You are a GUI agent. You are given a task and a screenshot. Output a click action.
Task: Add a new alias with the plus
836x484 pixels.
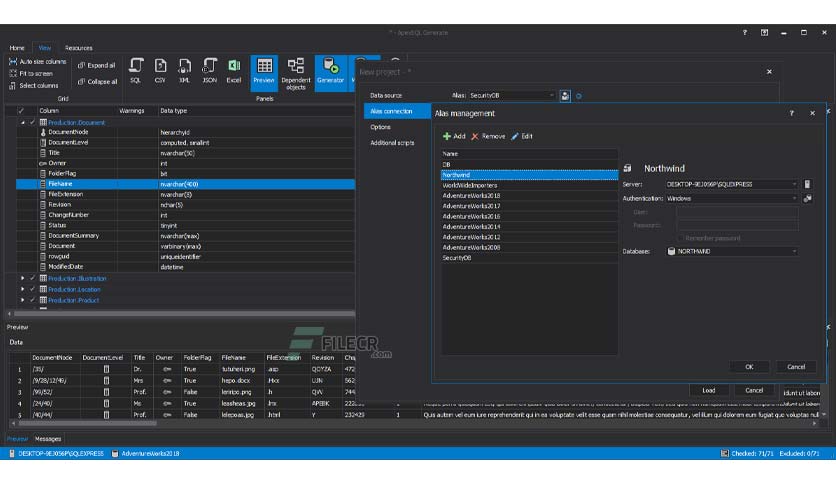coord(454,136)
